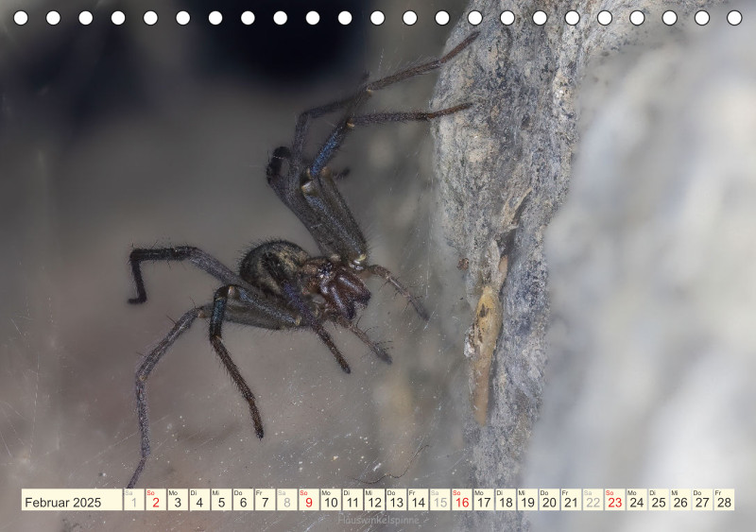Select Do 6 in the calendar strip
Screen dimensions: 756x532
(x=243, y=500)
